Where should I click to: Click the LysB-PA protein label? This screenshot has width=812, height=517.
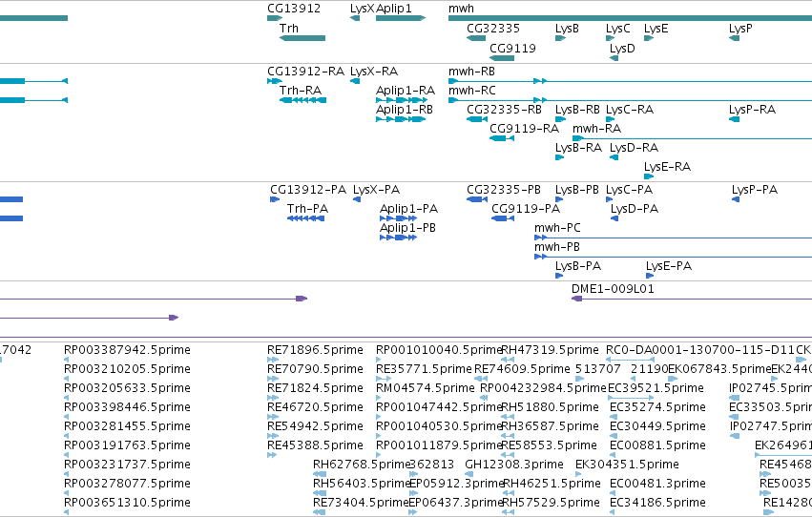578,266
